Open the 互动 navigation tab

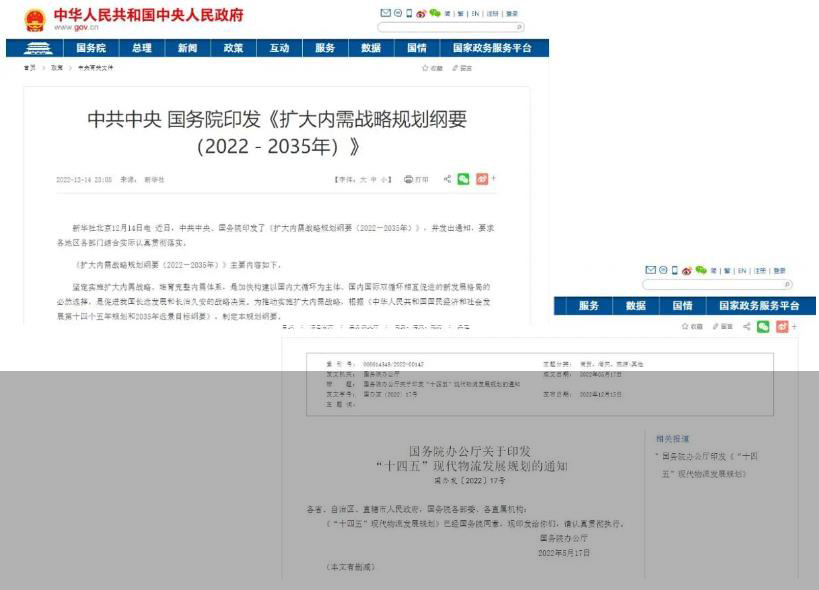click(279, 48)
